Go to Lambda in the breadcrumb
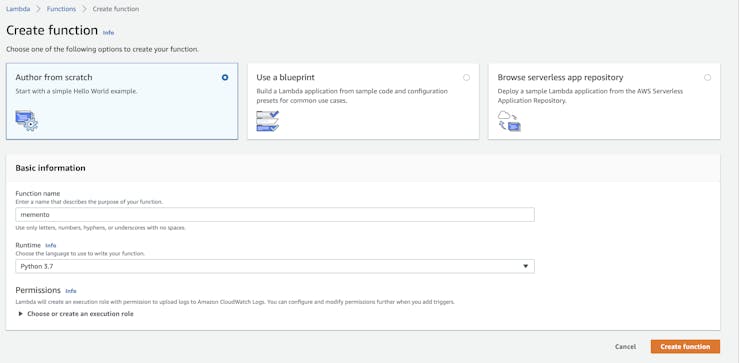This screenshot has height=363, width=740. (18, 9)
